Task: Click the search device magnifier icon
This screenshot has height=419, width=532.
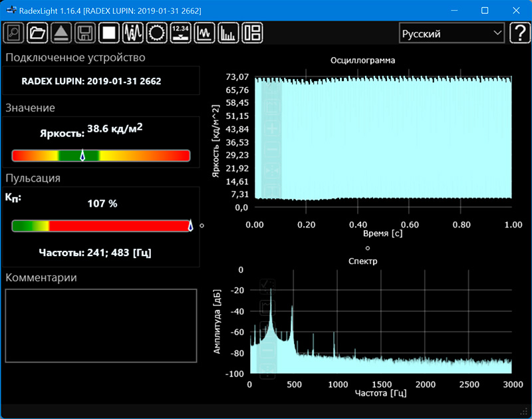Action: [14, 33]
